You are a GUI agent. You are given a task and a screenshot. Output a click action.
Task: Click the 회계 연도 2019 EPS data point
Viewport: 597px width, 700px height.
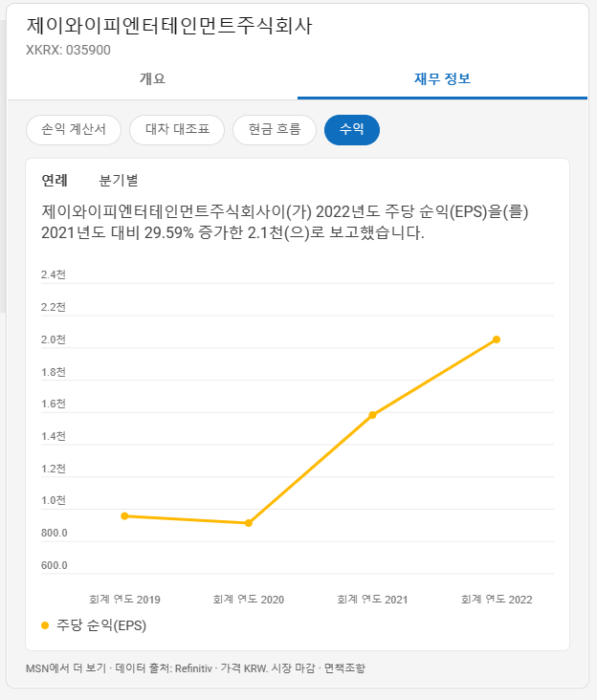pyautogui.click(x=125, y=516)
